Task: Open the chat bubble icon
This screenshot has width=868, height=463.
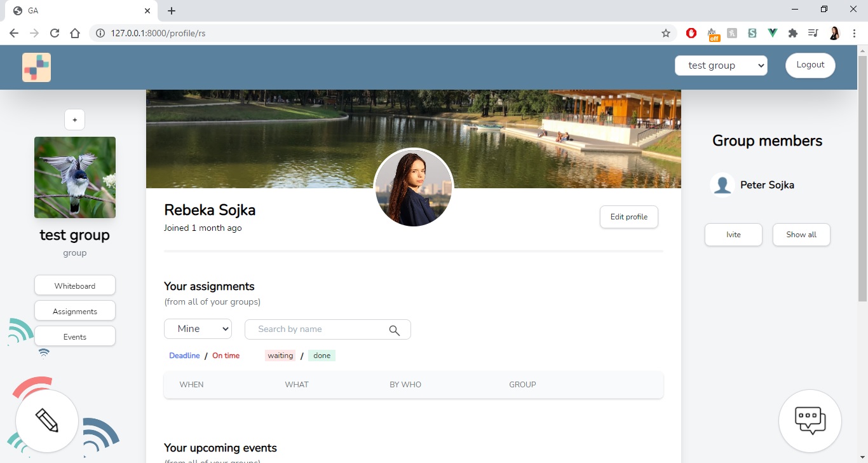Action: 810,421
